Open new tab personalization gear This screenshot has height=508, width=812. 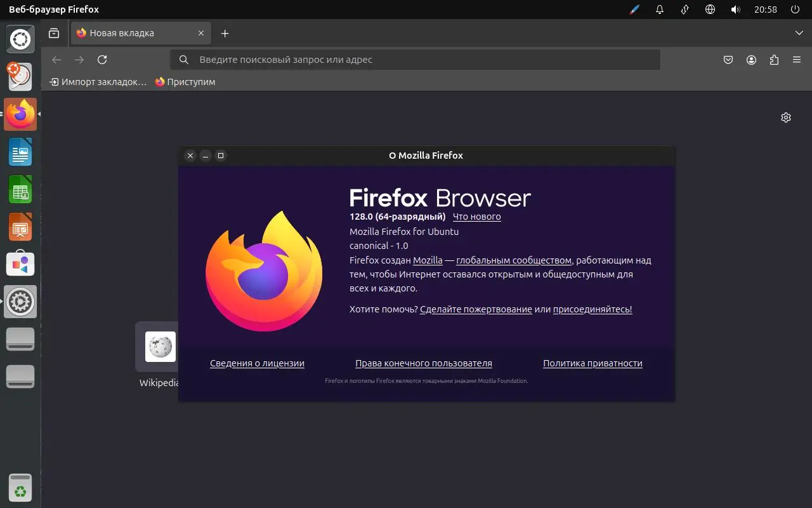(786, 117)
